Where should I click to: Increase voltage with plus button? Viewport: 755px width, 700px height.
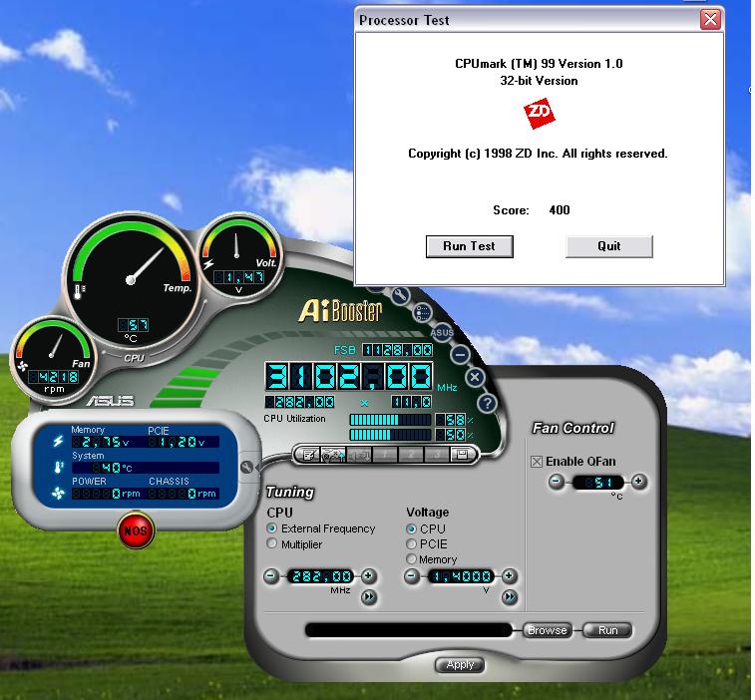(510, 575)
